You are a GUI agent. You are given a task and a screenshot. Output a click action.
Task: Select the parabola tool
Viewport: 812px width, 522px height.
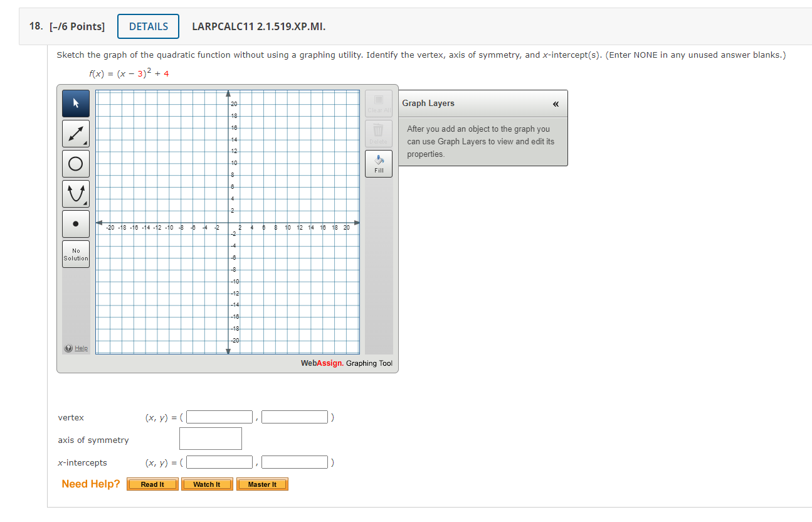pos(76,194)
